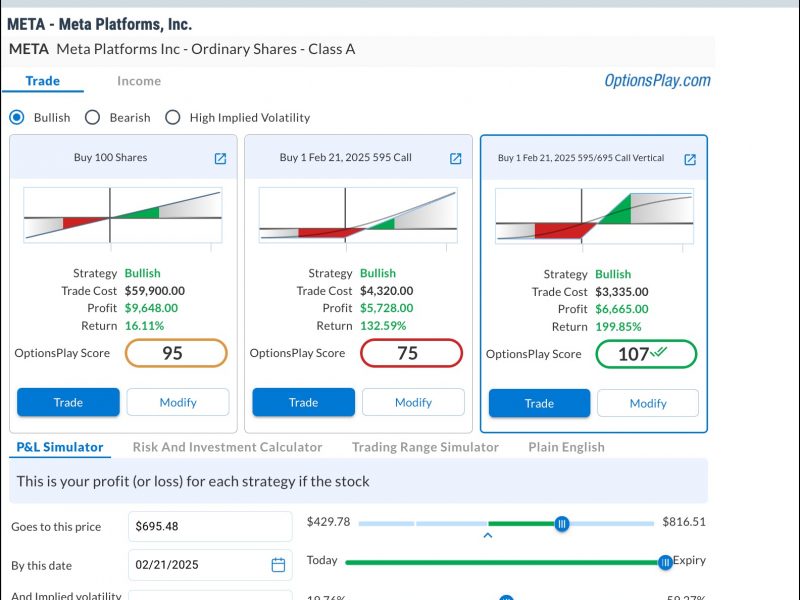This screenshot has height=600, width=800.
Task: Click the $6,665.00 profit value
Action: [622, 309]
